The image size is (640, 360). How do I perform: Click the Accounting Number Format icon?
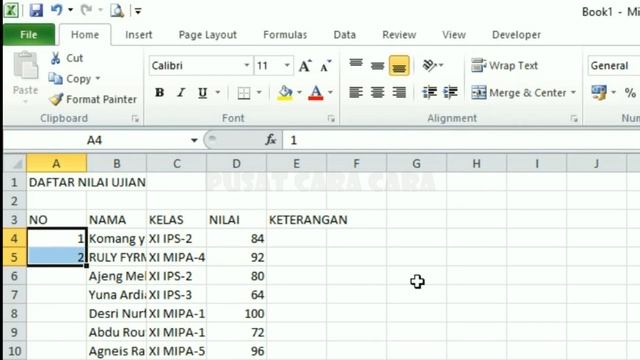(599, 93)
